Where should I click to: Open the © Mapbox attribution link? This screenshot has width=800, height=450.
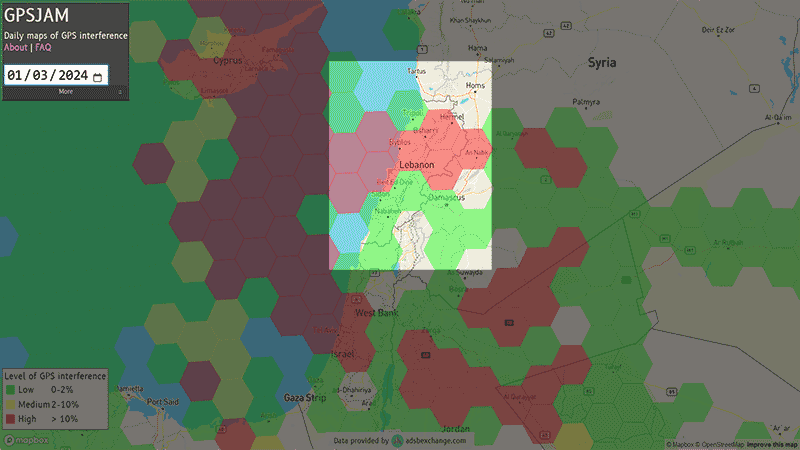682,444
